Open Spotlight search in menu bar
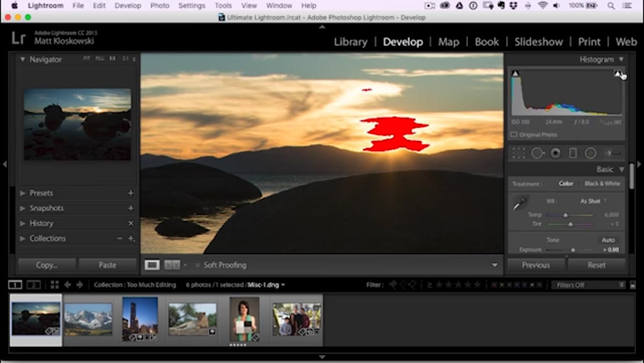The image size is (644, 363). pyautogui.click(x=611, y=5)
